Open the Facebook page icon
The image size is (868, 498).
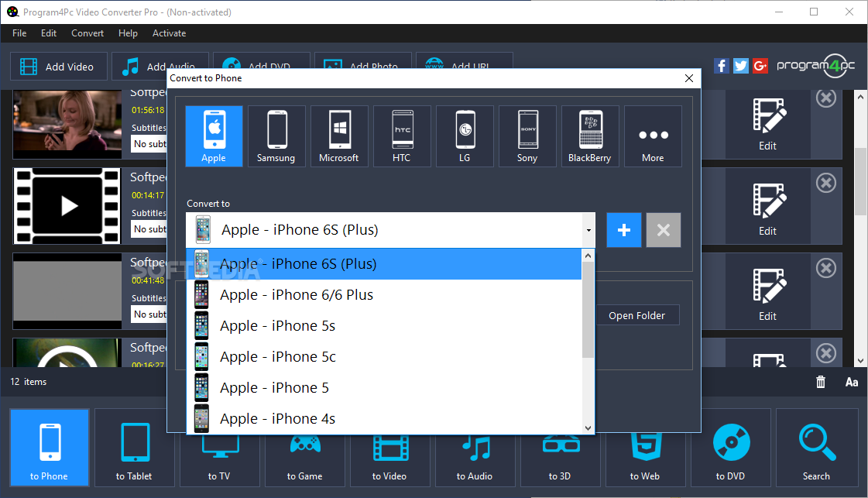click(721, 66)
